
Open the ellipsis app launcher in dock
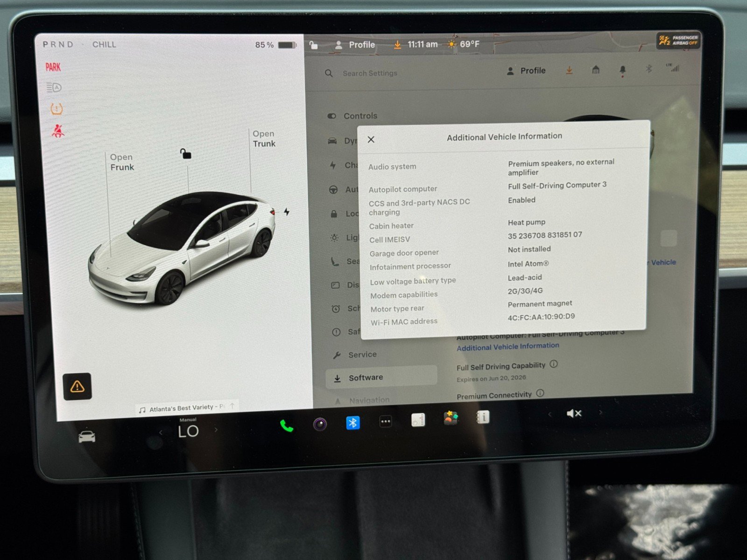pyautogui.click(x=385, y=420)
